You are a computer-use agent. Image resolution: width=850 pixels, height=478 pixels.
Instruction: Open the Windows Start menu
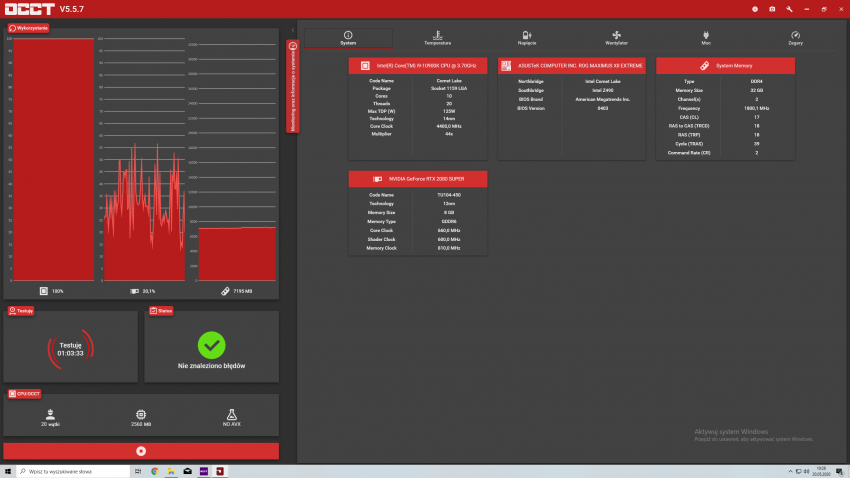(x=8, y=471)
